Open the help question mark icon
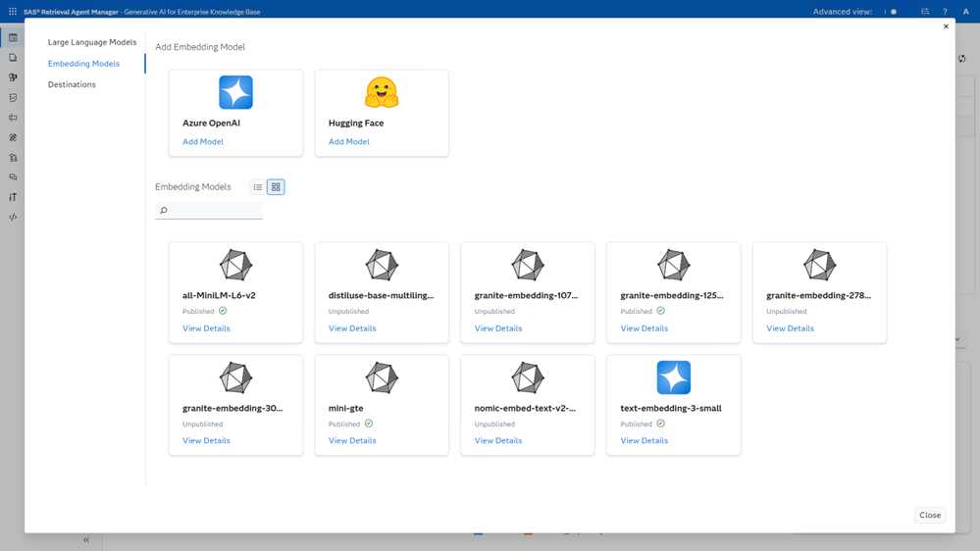The height and width of the screenshot is (551, 980). coord(945,11)
